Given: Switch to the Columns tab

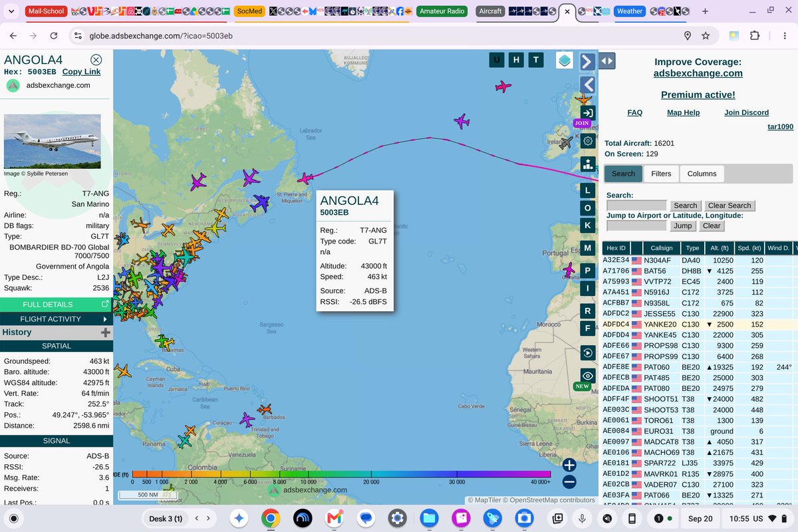Looking at the screenshot, I should [x=702, y=174].
